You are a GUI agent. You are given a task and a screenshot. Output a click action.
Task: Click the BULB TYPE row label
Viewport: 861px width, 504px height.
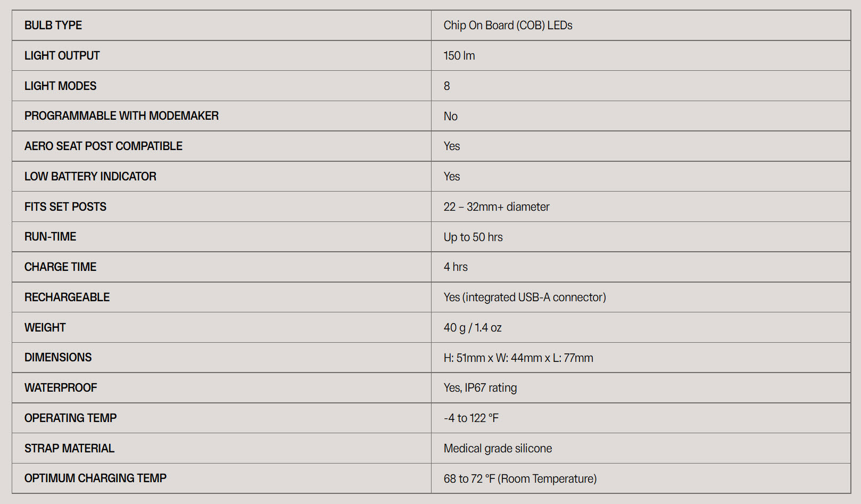(x=53, y=26)
